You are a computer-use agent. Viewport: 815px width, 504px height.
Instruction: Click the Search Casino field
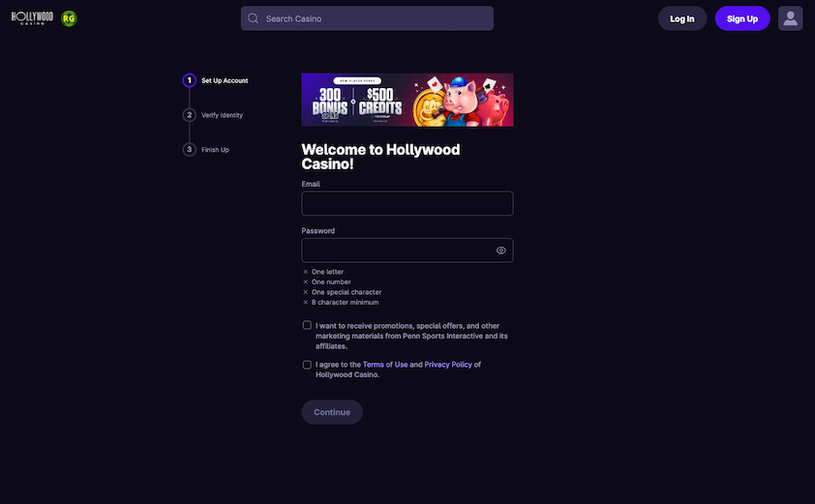[367, 18]
